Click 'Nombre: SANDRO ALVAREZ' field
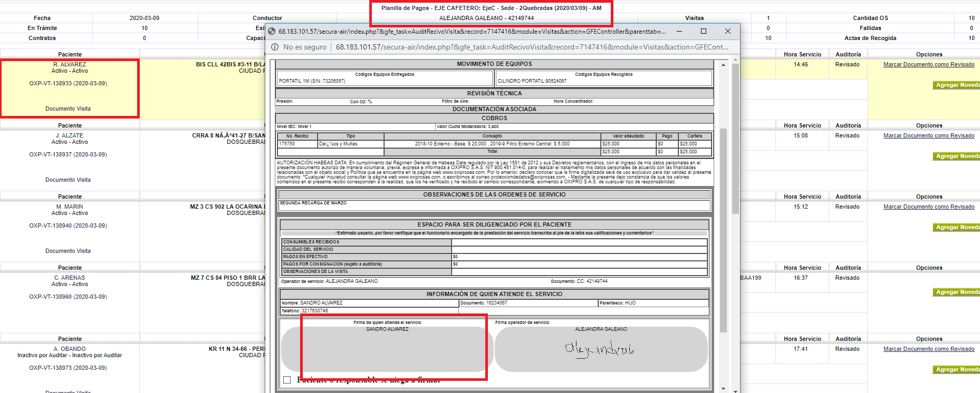Screen dimensions: 980x393 coord(369,303)
